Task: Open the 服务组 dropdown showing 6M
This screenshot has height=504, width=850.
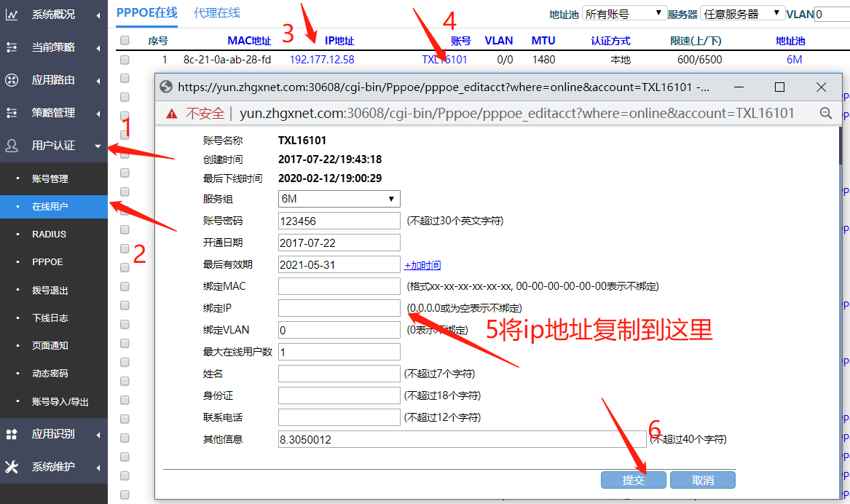Action: tap(339, 199)
